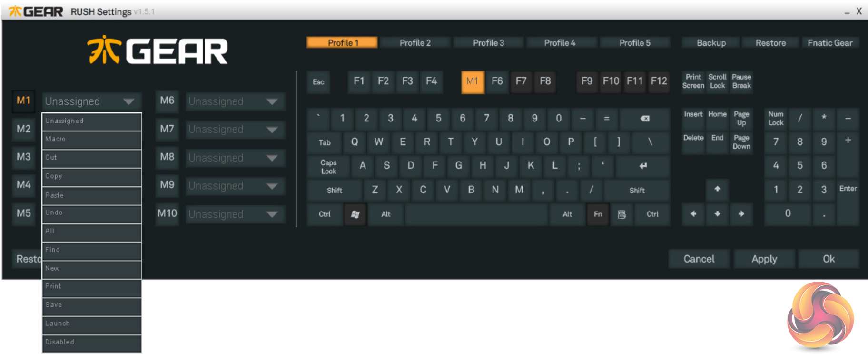Select the Insert key
The height and width of the screenshot is (354, 868).
tap(693, 119)
